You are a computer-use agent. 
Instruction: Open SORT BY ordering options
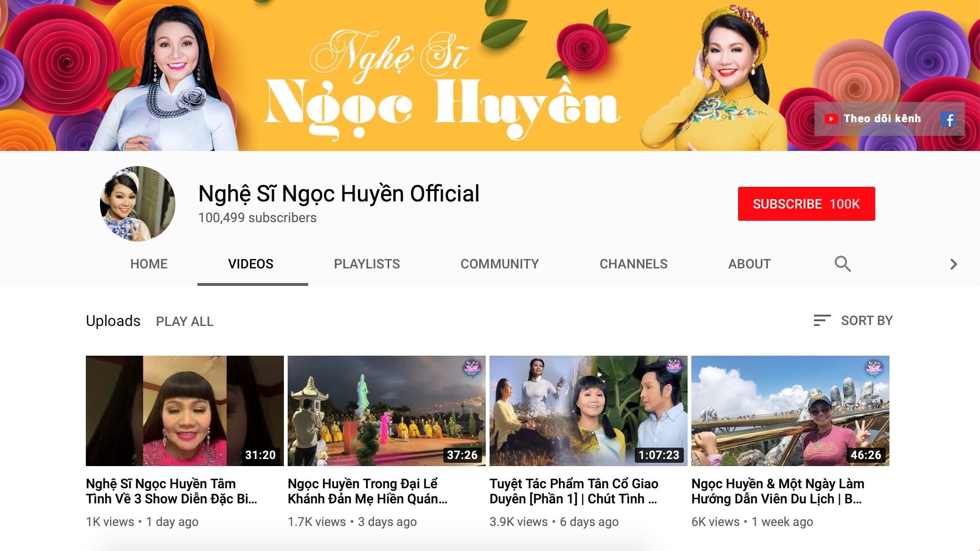coord(867,321)
